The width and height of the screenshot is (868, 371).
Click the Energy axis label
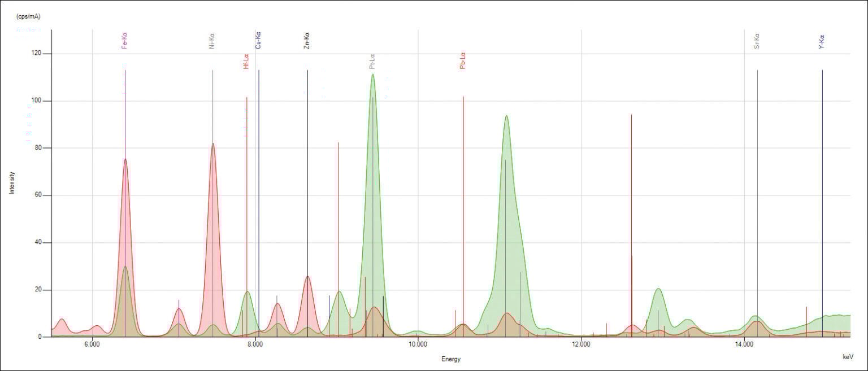pyautogui.click(x=450, y=359)
